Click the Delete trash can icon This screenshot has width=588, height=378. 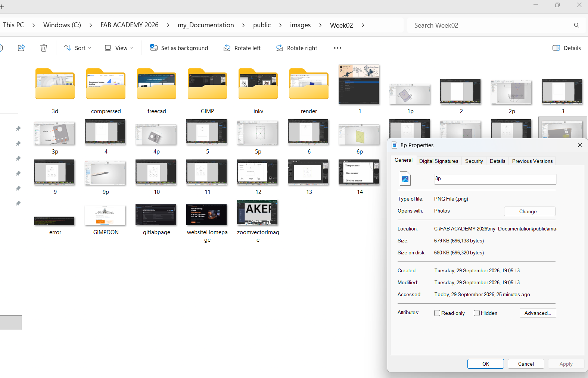pyautogui.click(x=44, y=48)
